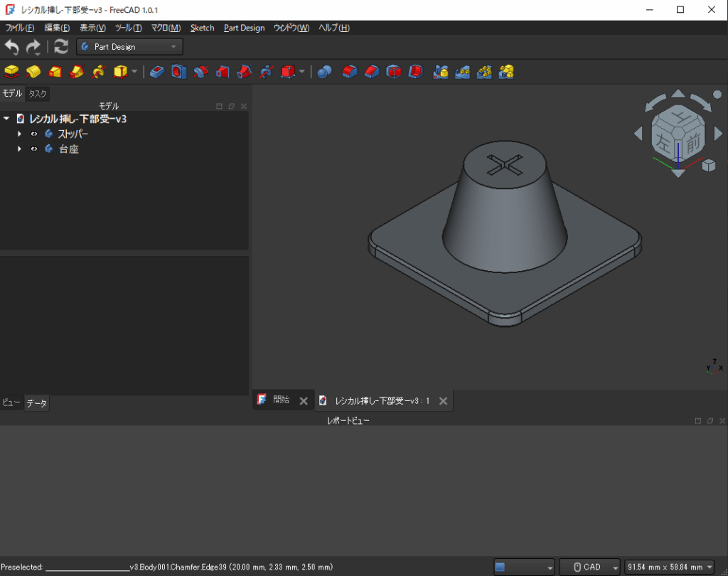Select the Pocket tool icon
This screenshot has width=728, height=576.
pyautogui.click(x=158, y=71)
